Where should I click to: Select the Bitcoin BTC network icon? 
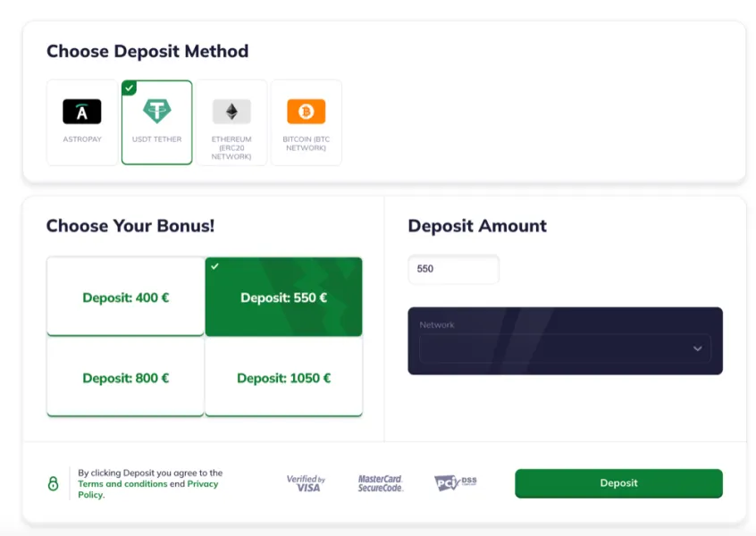point(307,112)
